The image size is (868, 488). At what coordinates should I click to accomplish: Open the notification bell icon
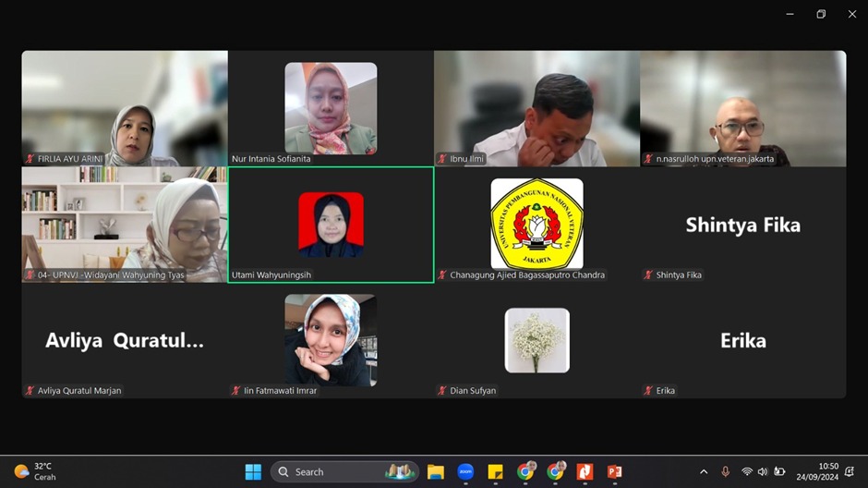click(x=849, y=471)
